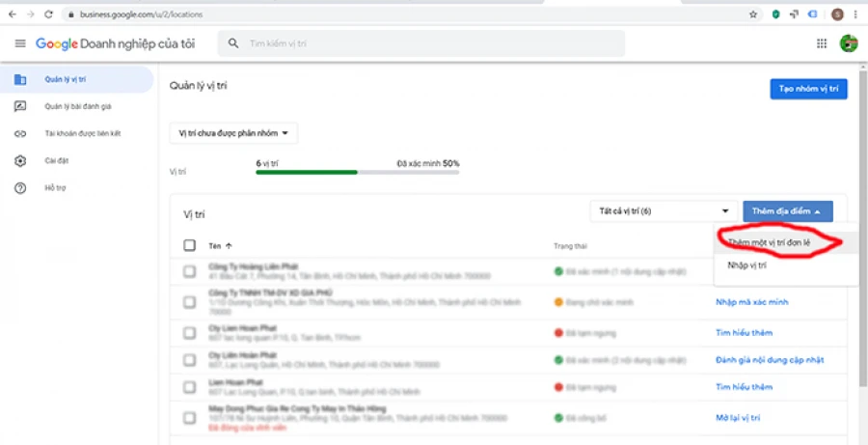The image size is (868, 445).
Task: Go back with the browser back arrow
Action: [13, 14]
